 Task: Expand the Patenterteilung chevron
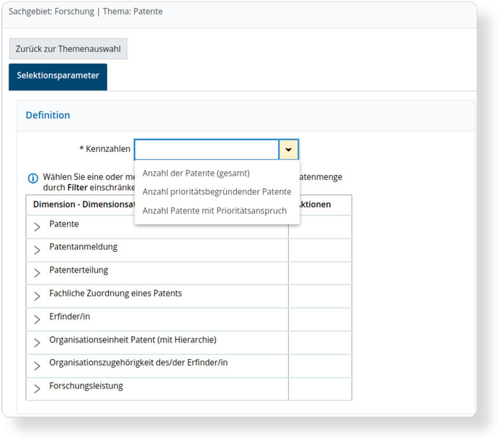point(37,273)
